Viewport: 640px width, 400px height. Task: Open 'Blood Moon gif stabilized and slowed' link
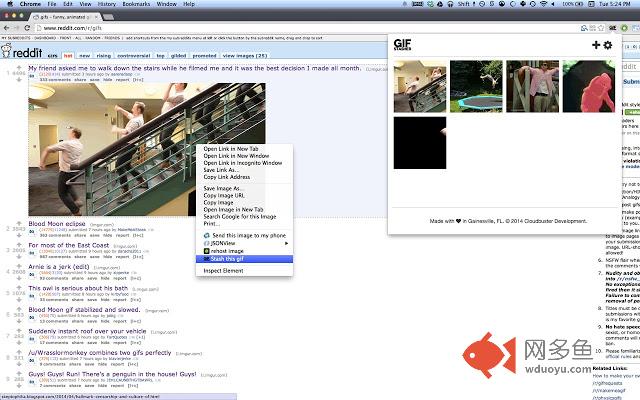pyautogui.click(x=84, y=310)
